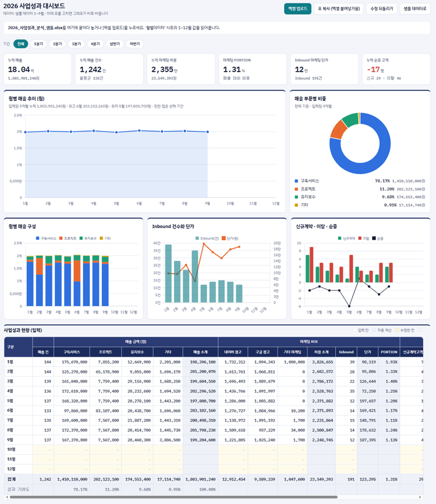Screen dimensions: 436x504
Task: Hide Inbound(건) series in Inbound chart
Action: point(207,238)
